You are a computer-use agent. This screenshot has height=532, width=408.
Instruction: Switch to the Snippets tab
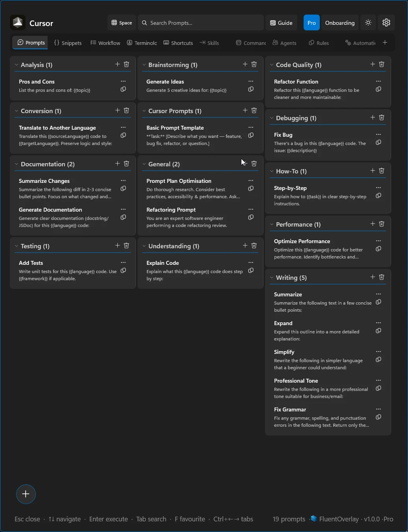pos(68,43)
